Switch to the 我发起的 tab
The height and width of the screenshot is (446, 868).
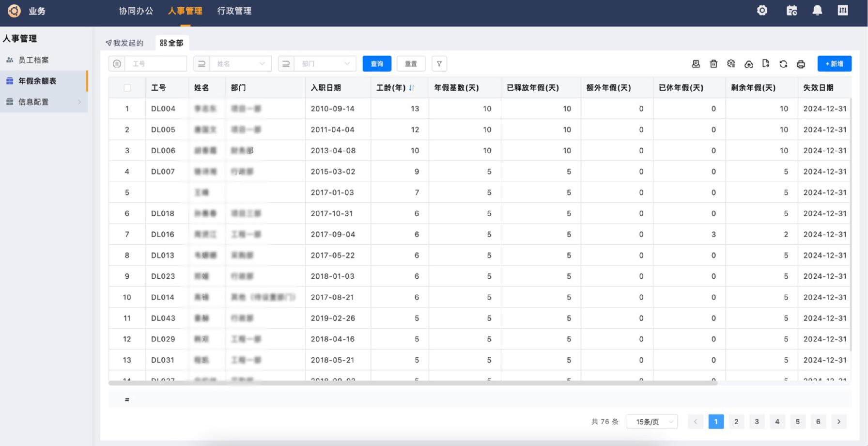click(x=125, y=43)
